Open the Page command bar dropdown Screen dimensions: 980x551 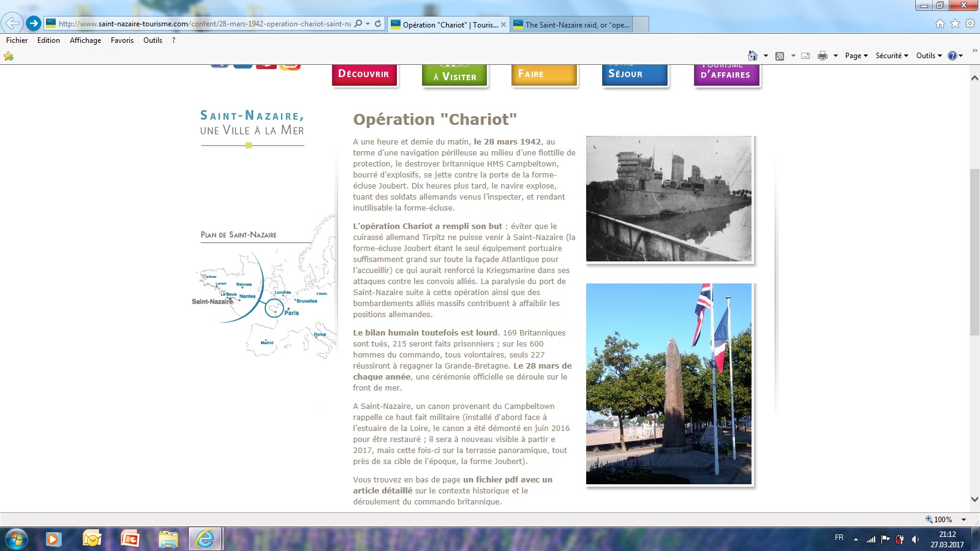tap(856, 56)
